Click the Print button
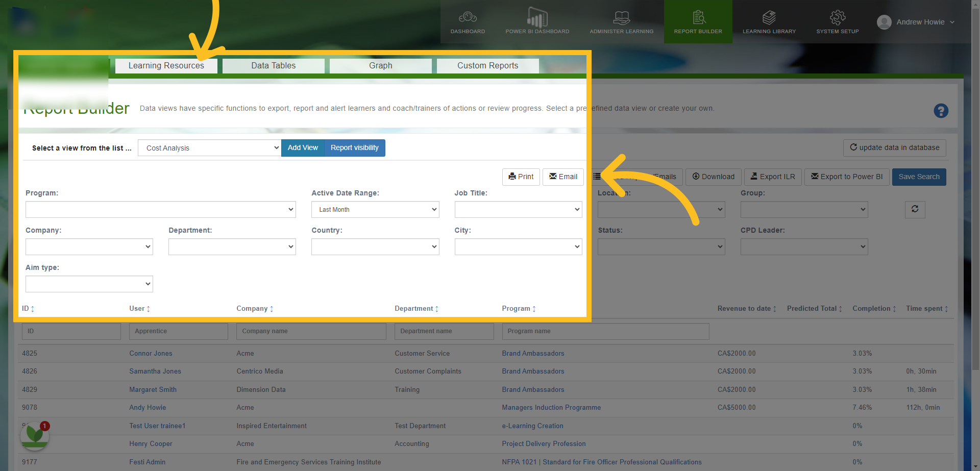This screenshot has height=471, width=980. click(521, 177)
